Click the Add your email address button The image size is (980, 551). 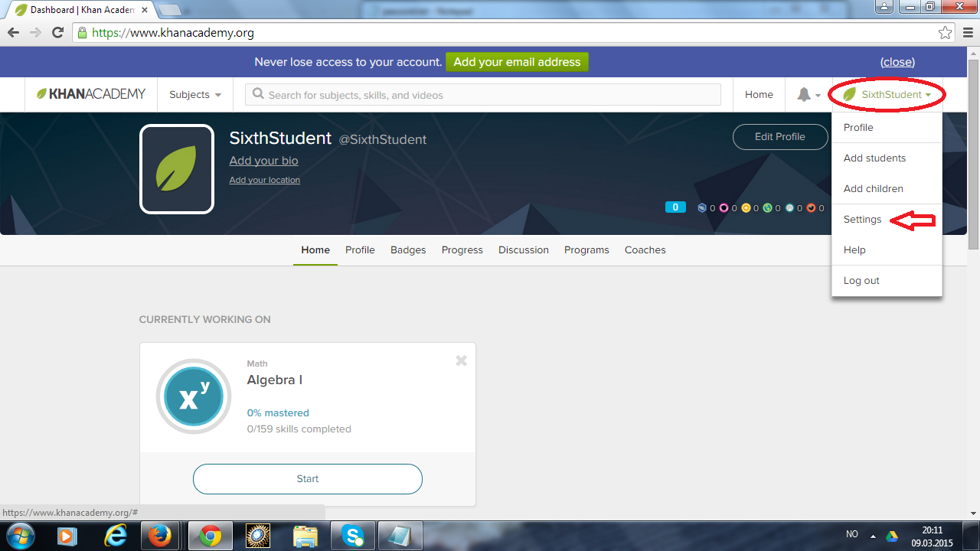(517, 62)
